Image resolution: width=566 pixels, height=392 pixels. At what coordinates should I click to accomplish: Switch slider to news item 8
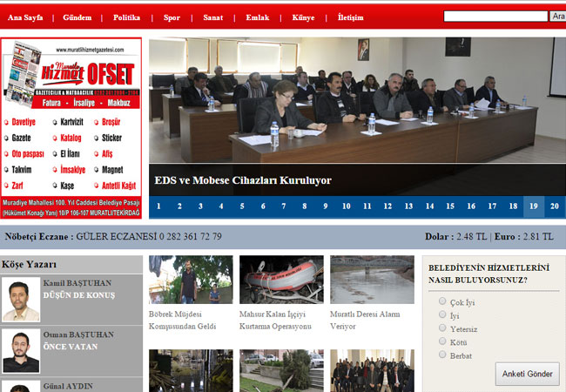pos(304,206)
